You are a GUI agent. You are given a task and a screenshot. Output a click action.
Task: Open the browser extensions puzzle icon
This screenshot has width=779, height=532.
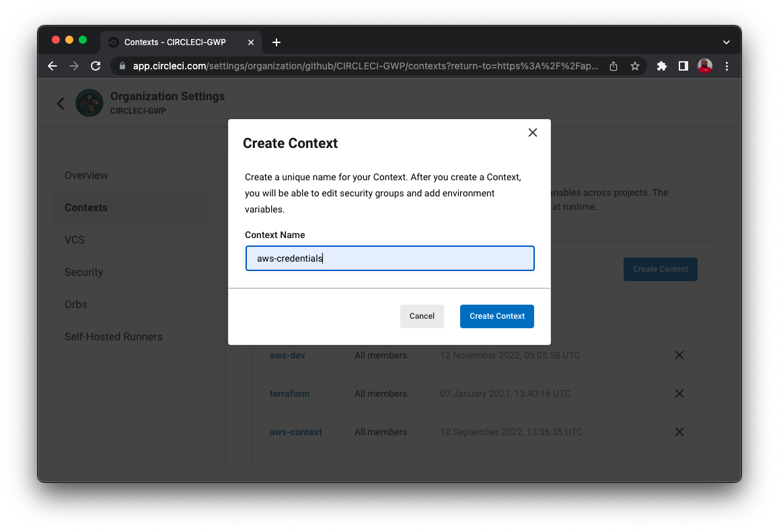click(661, 66)
